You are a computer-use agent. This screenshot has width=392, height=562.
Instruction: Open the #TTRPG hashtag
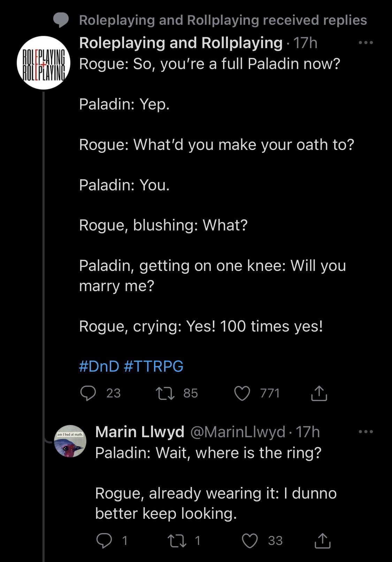153,366
